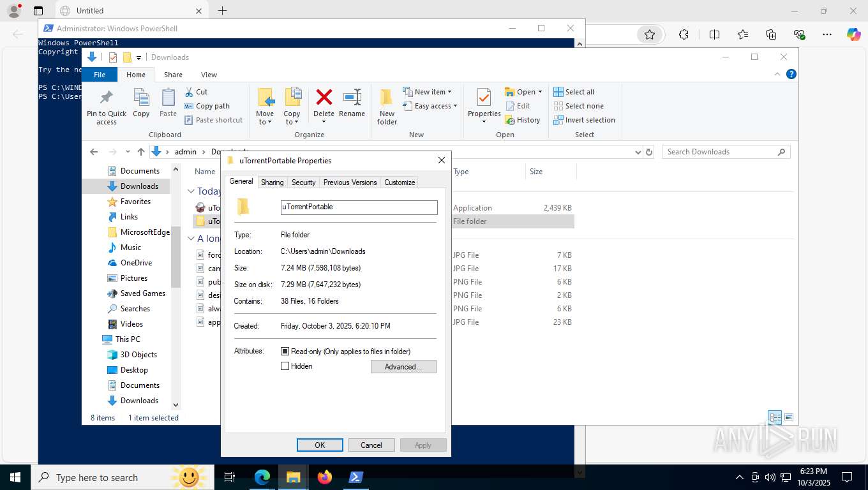868x490 pixels.
Task: Click the Type column header
Action: pos(461,172)
